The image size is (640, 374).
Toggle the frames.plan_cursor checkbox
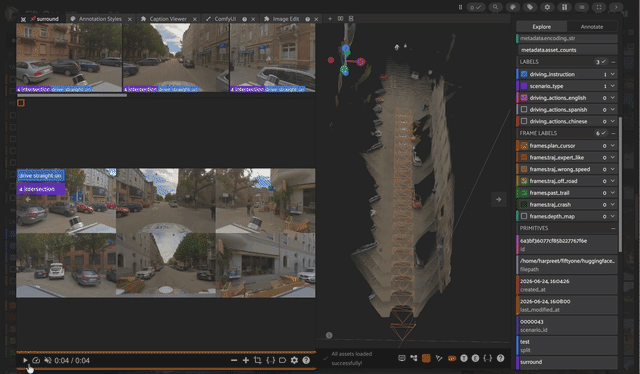click(x=524, y=146)
